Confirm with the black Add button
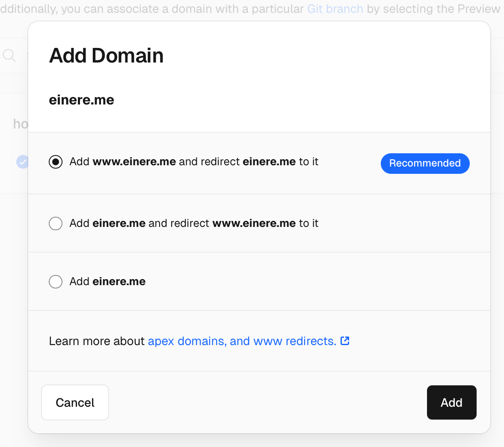 451,402
